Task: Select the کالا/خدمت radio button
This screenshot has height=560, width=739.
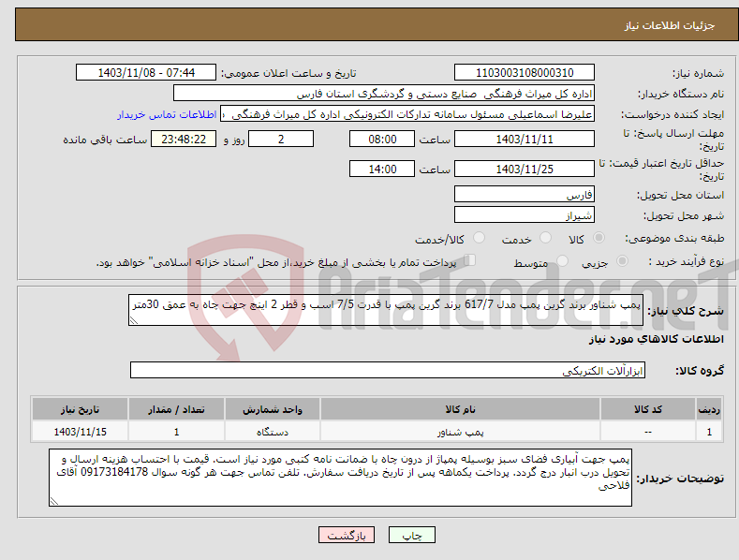Action: click(x=479, y=238)
